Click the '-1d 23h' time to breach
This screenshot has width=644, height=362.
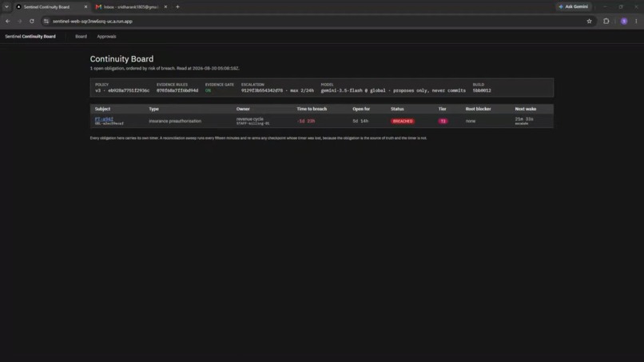coord(306,121)
